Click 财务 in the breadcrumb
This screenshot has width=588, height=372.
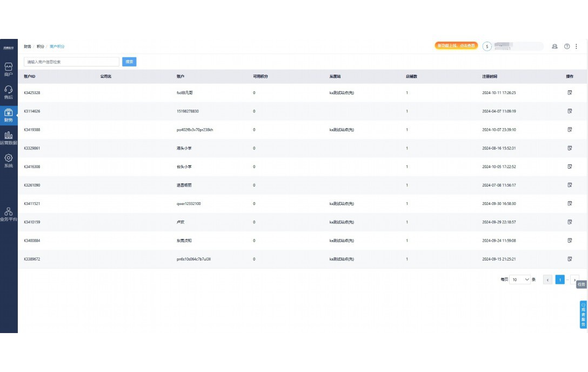(28, 46)
